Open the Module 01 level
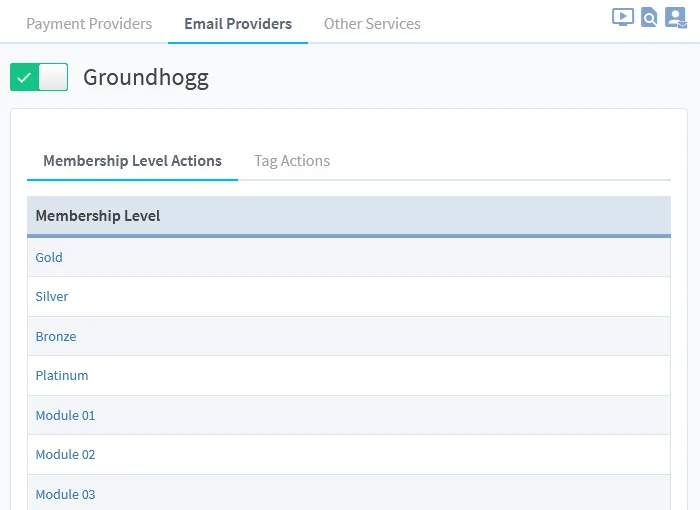Image resolution: width=700 pixels, height=510 pixels. coord(65,415)
